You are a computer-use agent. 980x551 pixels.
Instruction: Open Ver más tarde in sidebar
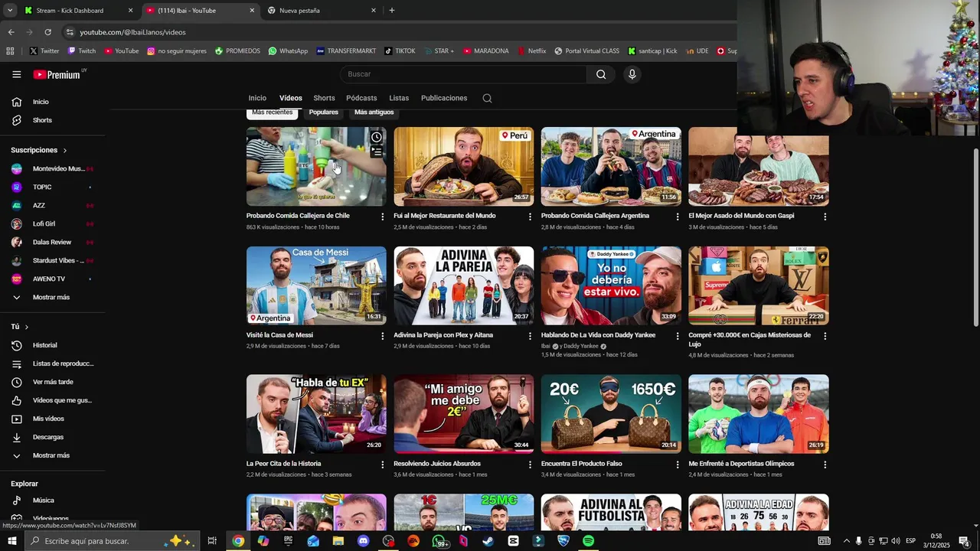(x=53, y=382)
